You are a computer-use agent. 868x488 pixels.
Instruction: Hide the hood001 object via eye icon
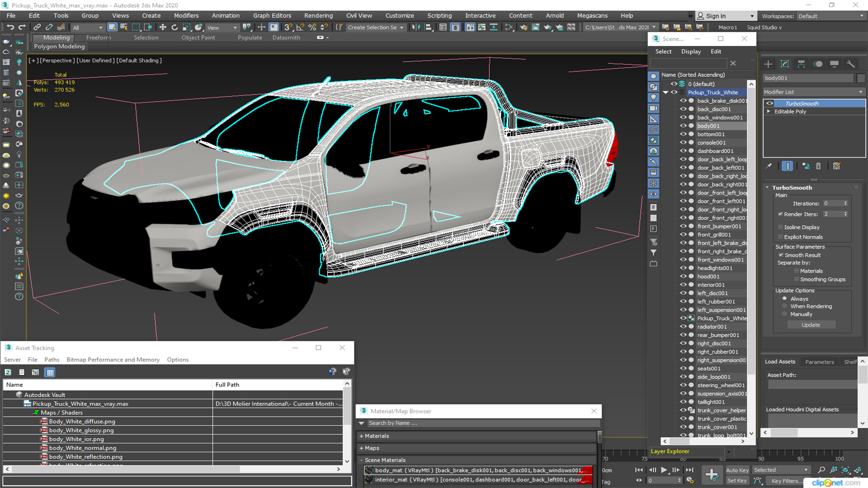683,277
